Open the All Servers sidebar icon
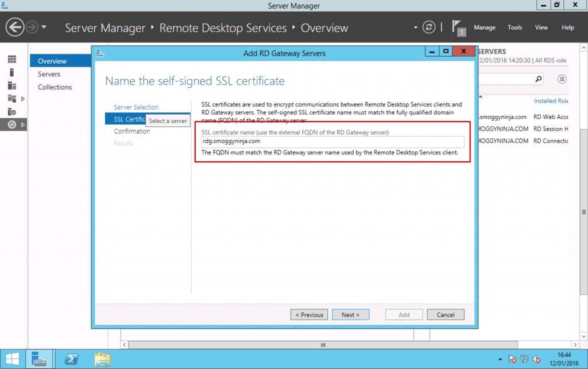Viewport: 588px width, 369px height. [x=13, y=86]
